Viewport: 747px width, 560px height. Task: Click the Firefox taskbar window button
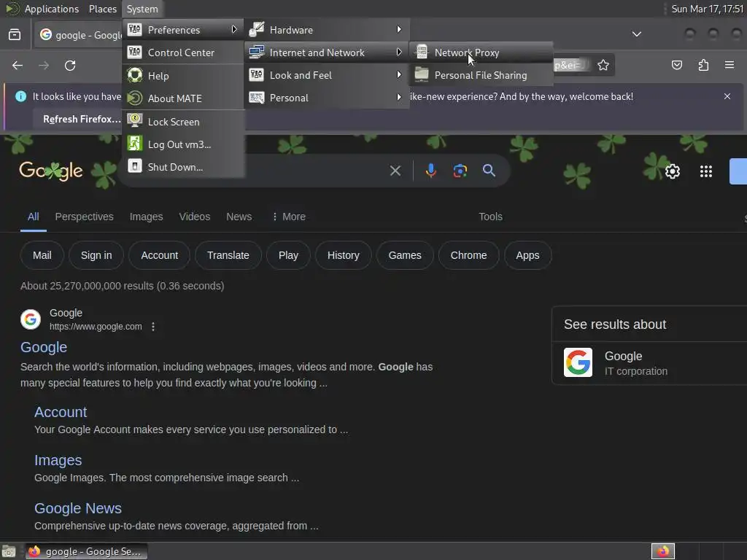[86, 551]
